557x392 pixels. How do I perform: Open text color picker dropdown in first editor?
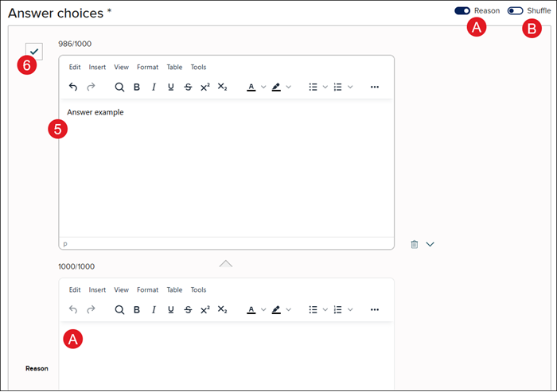263,87
